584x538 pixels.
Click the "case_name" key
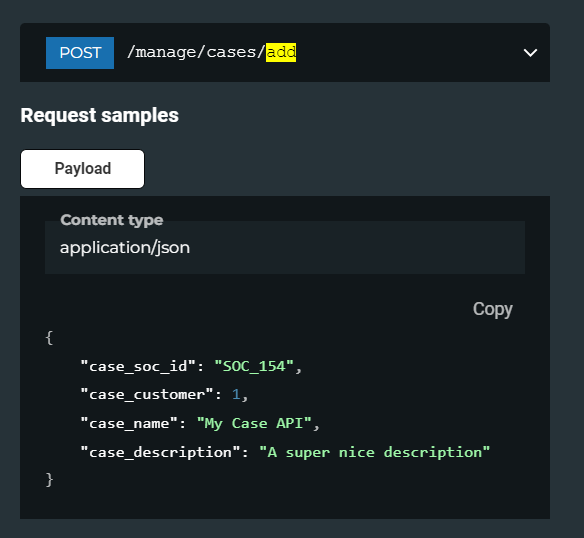pos(129,423)
